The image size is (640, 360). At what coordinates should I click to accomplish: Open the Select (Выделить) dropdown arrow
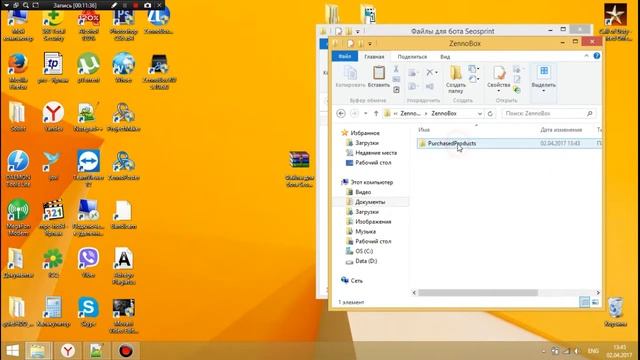(544, 91)
